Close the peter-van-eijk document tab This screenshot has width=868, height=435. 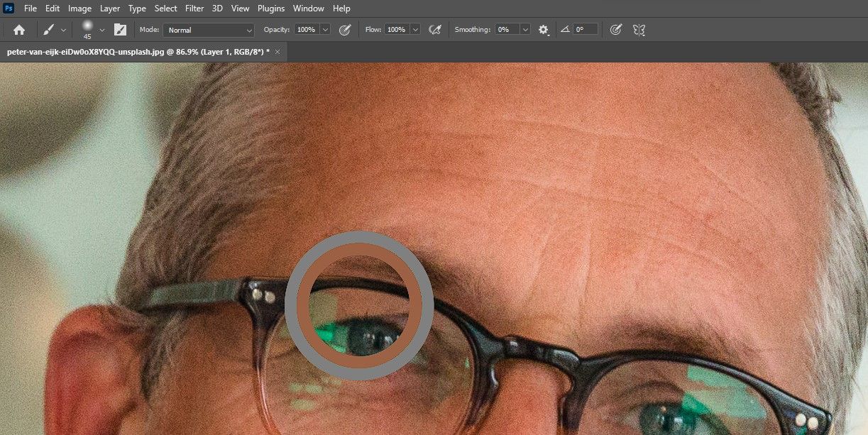click(x=278, y=52)
